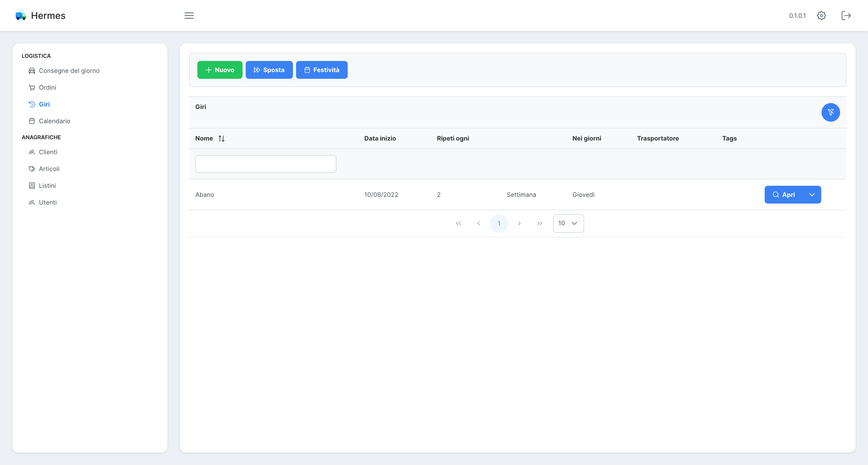Screen dimensions: 868x465
Task: Click the logout icon
Action: point(846,16)
